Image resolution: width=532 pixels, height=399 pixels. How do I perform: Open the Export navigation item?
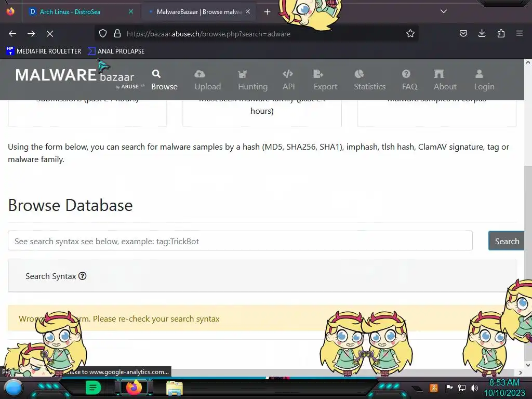pyautogui.click(x=325, y=80)
